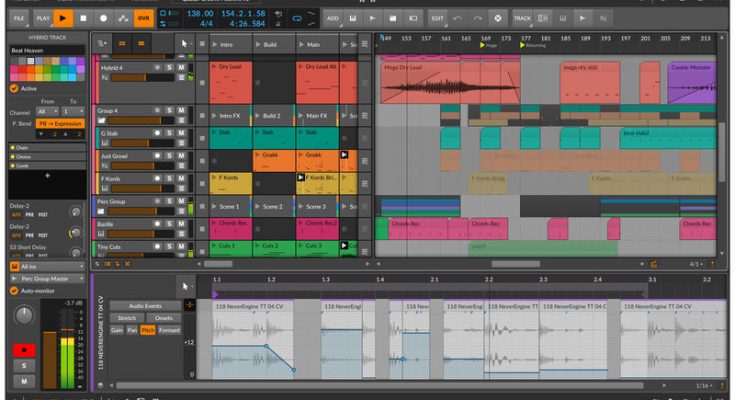735x400 pixels.
Task: Select the Pitch expression button
Action: [147, 329]
